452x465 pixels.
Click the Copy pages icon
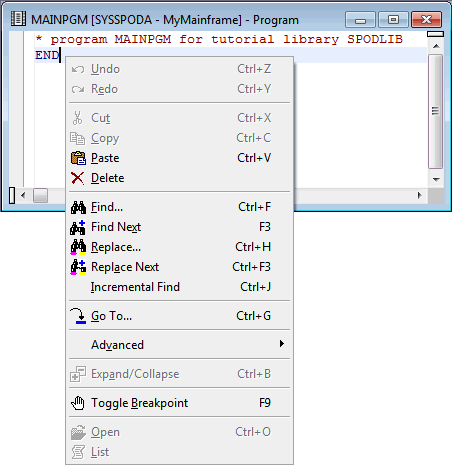(x=78, y=138)
